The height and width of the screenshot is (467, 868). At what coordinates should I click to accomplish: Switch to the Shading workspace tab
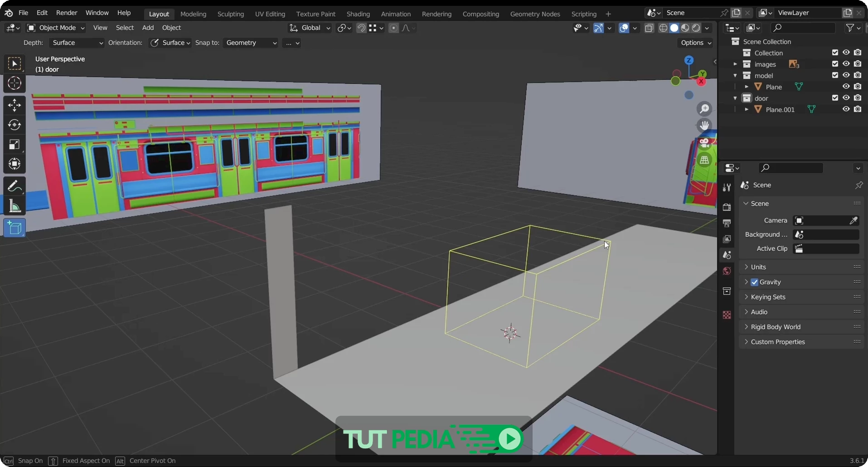(x=358, y=14)
